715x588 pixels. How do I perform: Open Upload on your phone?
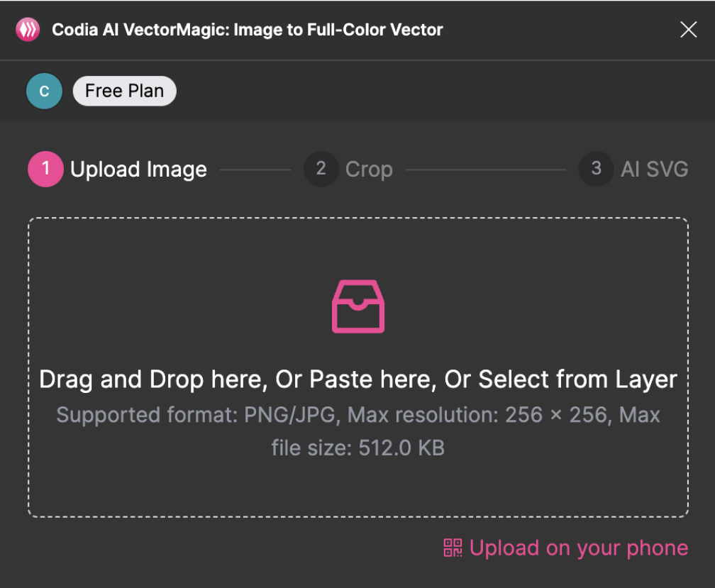tap(578, 548)
